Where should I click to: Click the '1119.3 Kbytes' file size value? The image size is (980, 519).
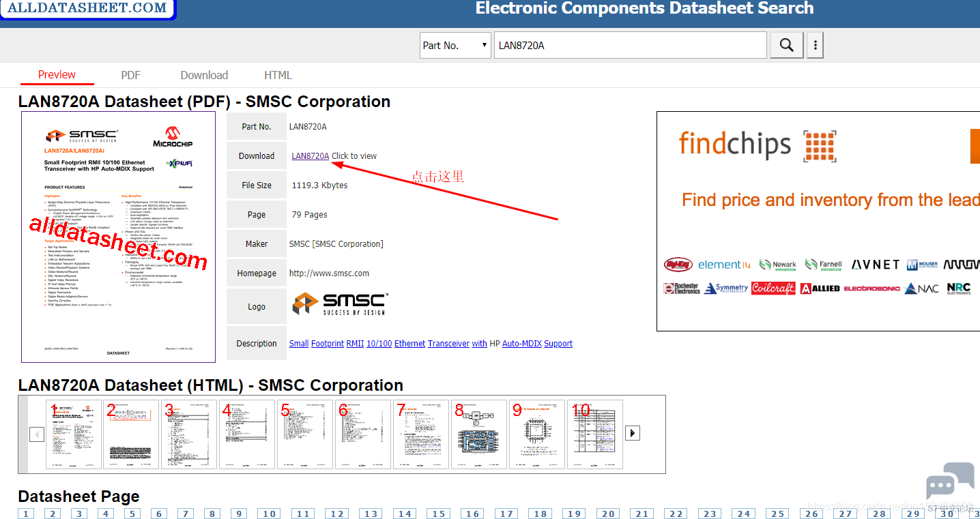(x=319, y=186)
